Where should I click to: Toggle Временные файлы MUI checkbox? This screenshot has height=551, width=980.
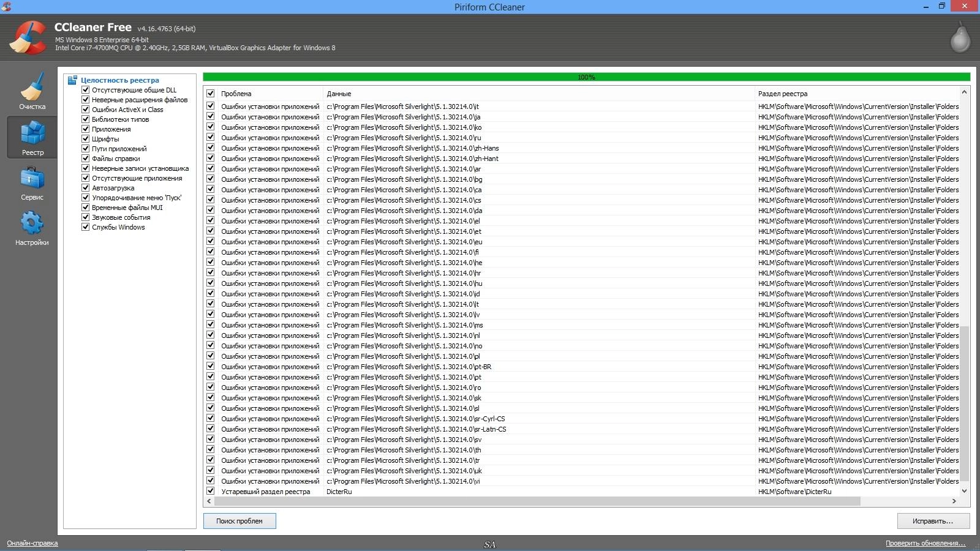pos(86,208)
